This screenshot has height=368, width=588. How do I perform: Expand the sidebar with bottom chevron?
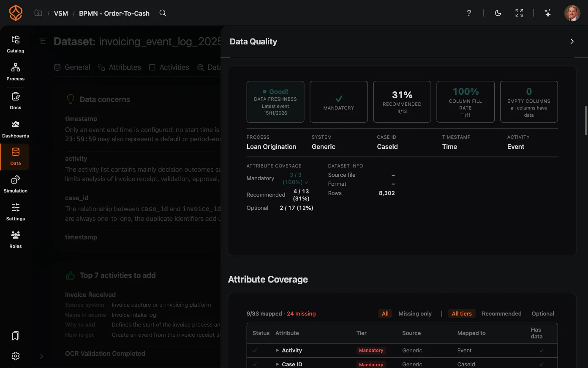pos(41,356)
